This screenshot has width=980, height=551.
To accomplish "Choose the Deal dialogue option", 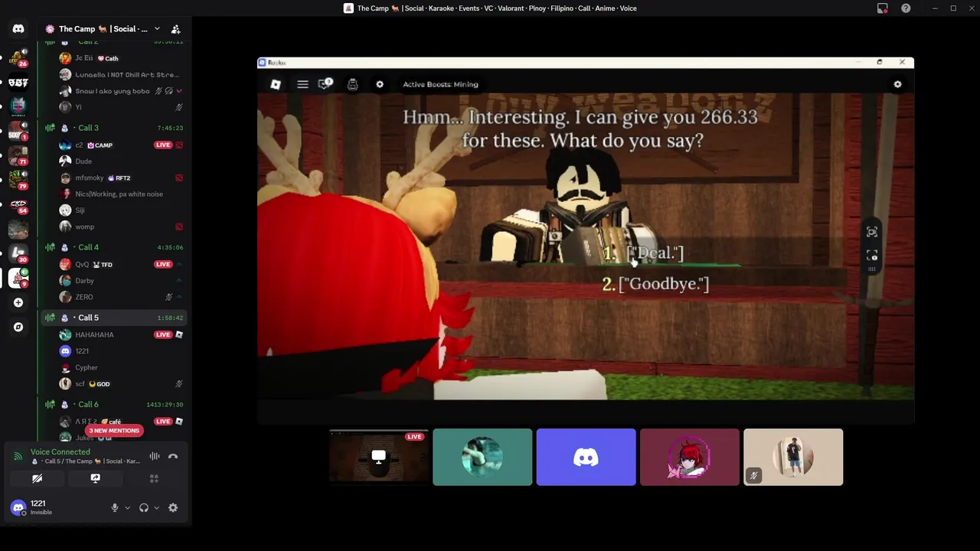I will pyautogui.click(x=655, y=253).
